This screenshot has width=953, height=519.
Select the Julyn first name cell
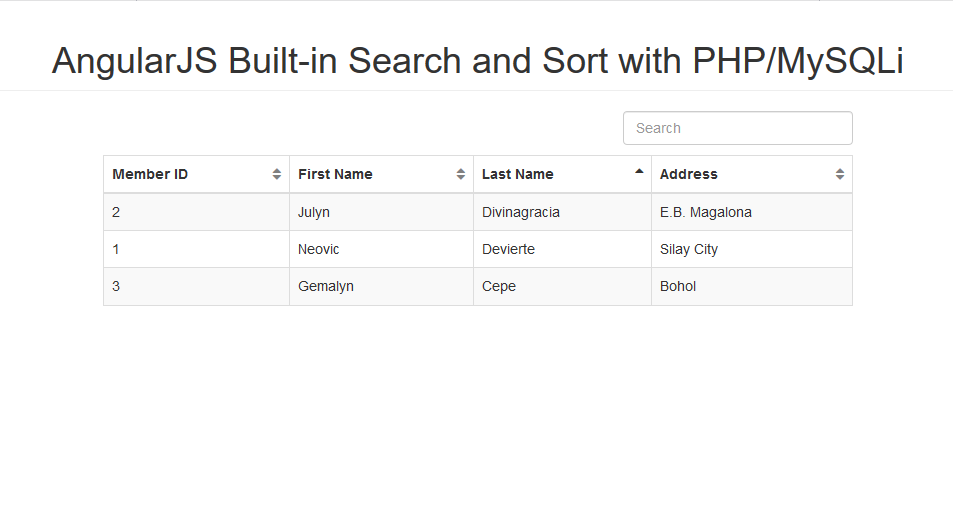pos(381,212)
